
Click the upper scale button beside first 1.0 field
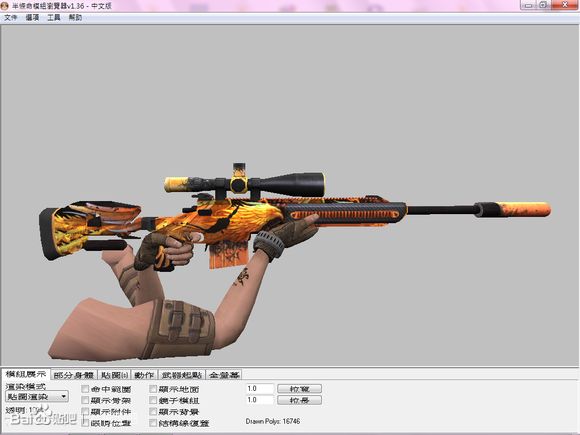(300, 389)
